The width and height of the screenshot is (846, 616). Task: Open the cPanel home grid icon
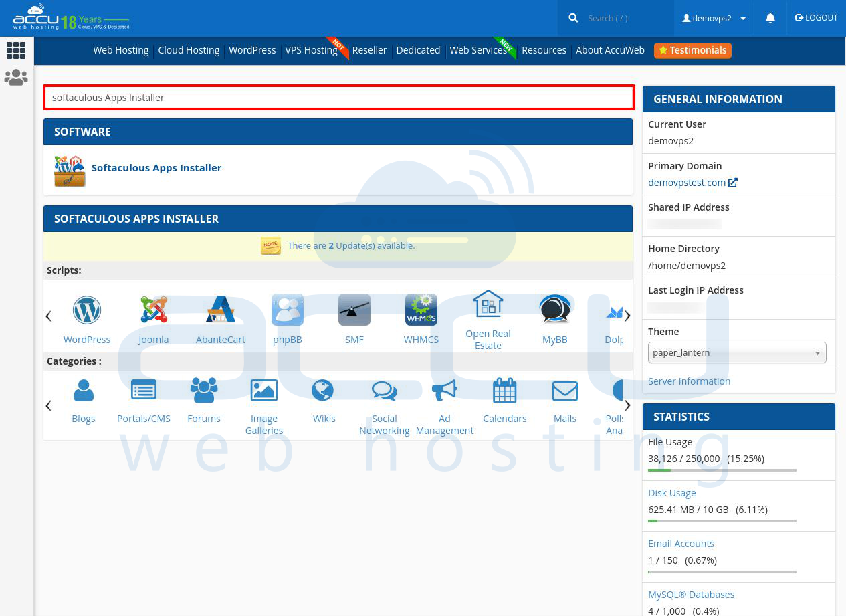tap(16, 50)
